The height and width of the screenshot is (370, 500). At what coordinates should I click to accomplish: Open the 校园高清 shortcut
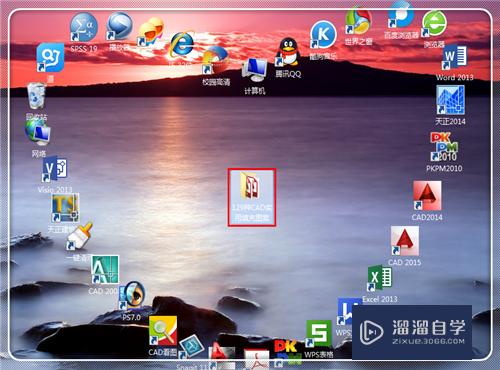click(x=216, y=60)
